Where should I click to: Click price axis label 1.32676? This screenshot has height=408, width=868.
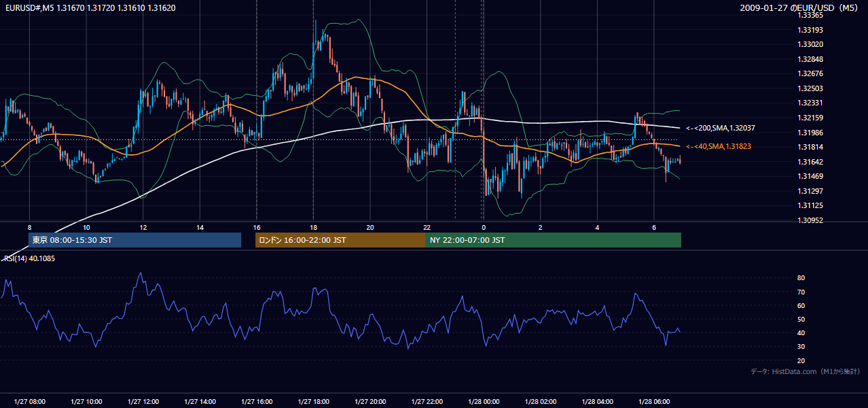click(810, 73)
